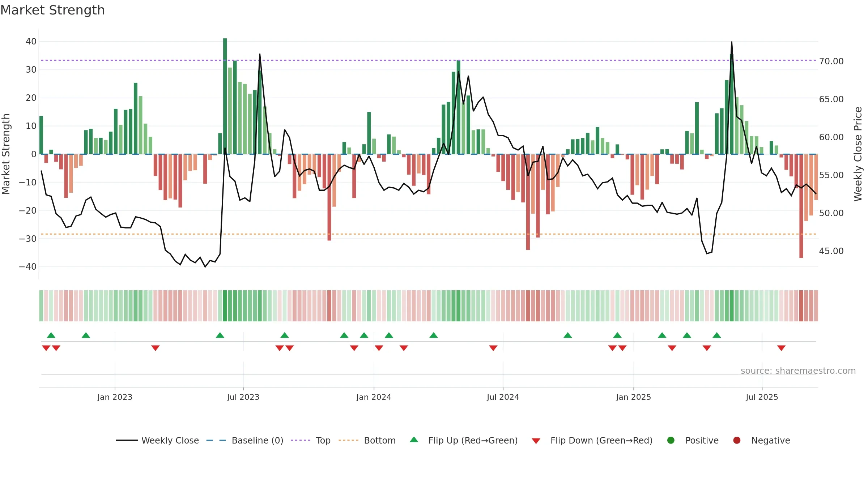Click the sharemaestro.com source text
This screenshot has width=868, height=488.
[x=798, y=371]
